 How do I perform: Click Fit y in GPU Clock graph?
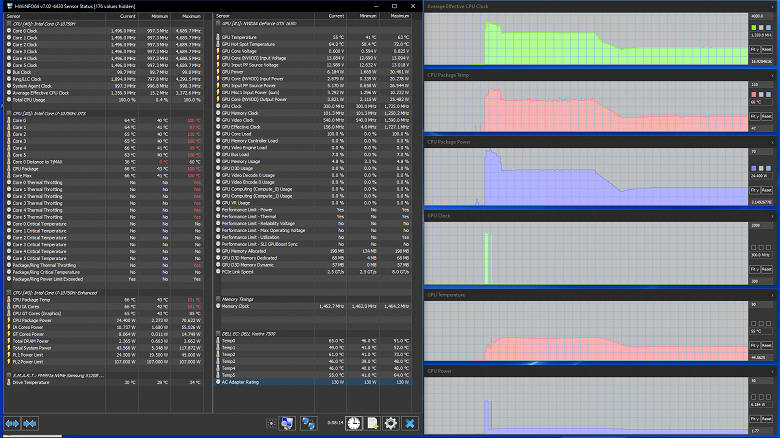click(755, 269)
